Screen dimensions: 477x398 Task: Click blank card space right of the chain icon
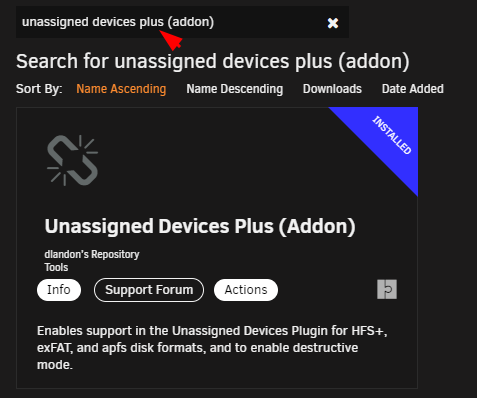pyautogui.click(x=213, y=160)
